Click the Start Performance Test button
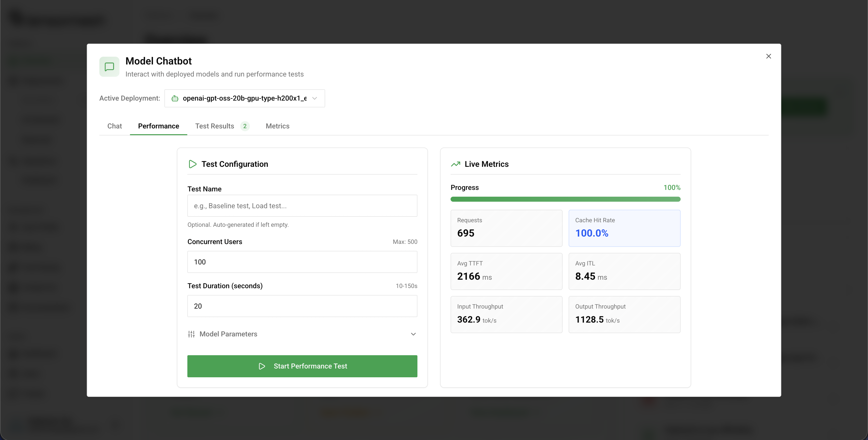This screenshot has width=868, height=440. pos(302,366)
